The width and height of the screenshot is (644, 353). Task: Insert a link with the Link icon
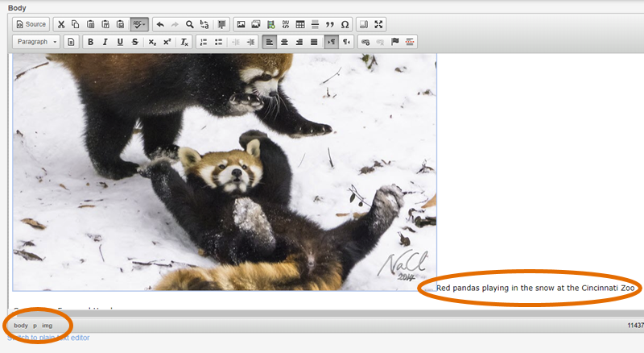pos(365,42)
